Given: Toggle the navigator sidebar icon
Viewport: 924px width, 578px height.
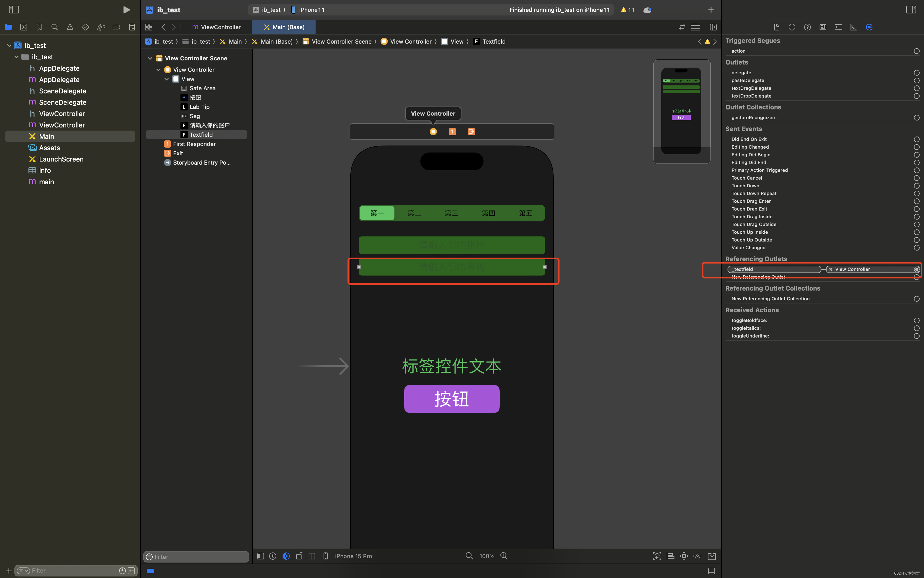Looking at the screenshot, I should [x=14, y=10].
